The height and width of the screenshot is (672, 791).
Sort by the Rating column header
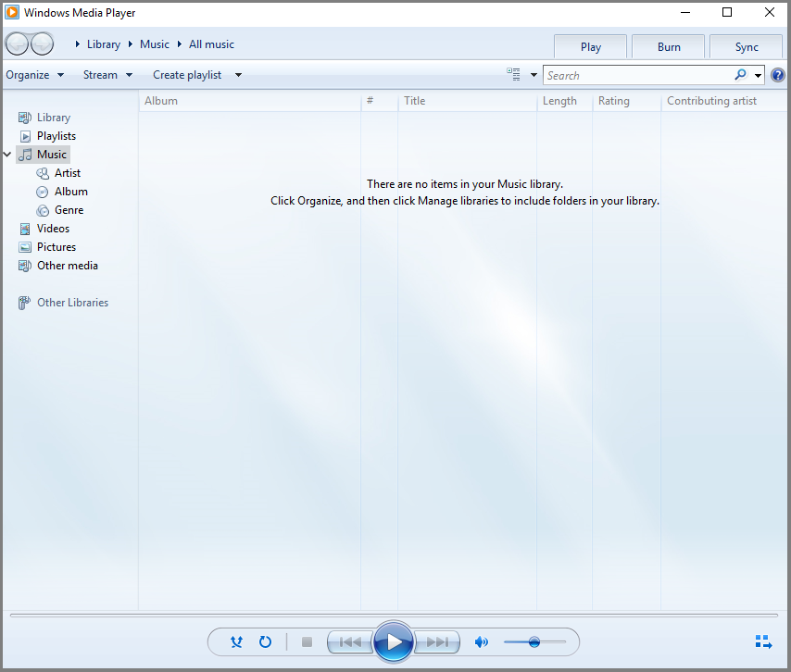(626, 101)
